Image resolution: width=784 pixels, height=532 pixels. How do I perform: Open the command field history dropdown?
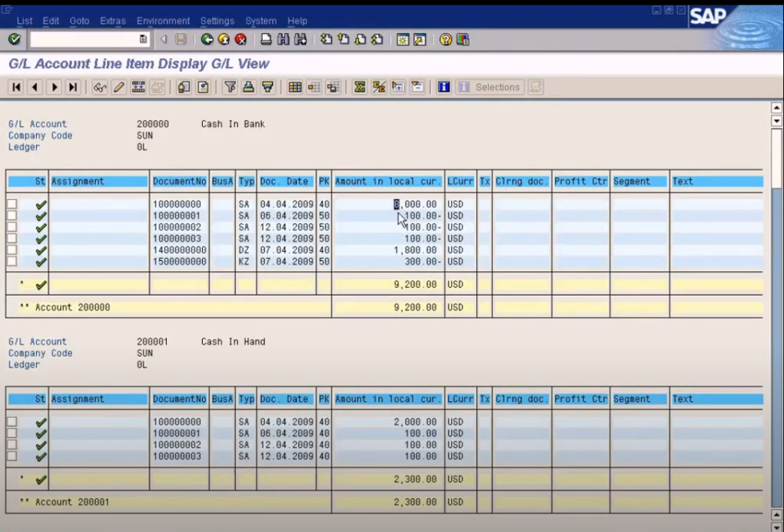143,39
